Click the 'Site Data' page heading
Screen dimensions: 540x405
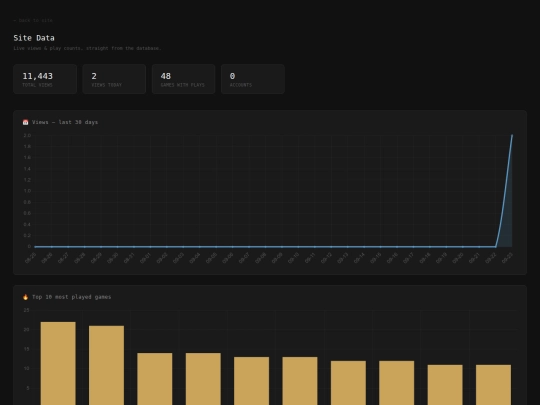pyautogui.click(x=34, y=38)
